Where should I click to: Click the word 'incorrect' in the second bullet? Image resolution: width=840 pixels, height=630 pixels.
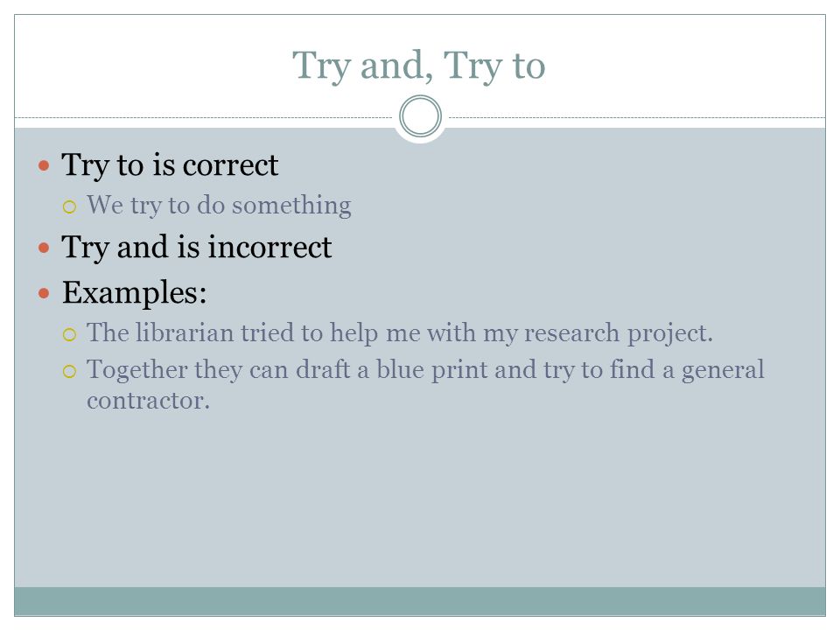[x=270, y=248]
